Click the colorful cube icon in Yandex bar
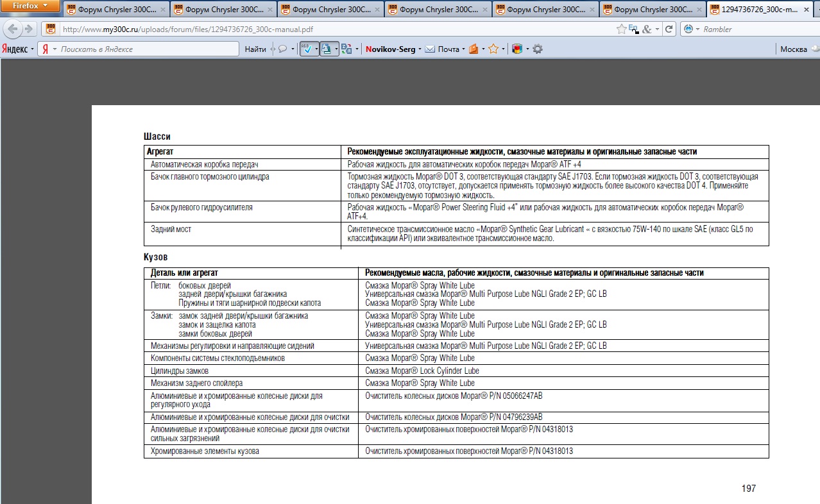 pyautogui.click(x=517, y=49)
